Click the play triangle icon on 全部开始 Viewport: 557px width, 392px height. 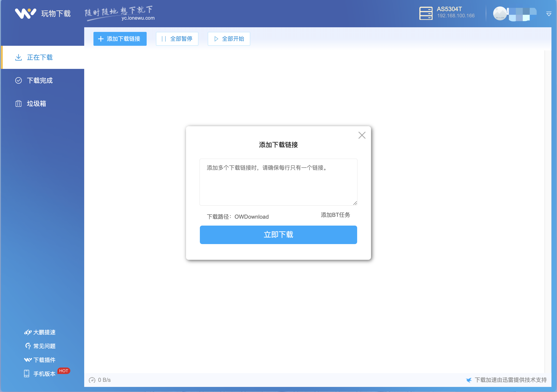216,39
